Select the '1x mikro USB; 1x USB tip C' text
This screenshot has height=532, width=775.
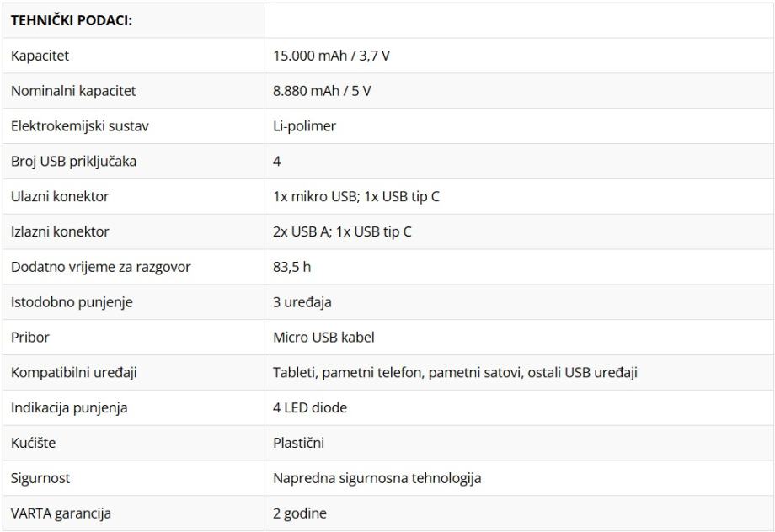[x=356, y=197]
